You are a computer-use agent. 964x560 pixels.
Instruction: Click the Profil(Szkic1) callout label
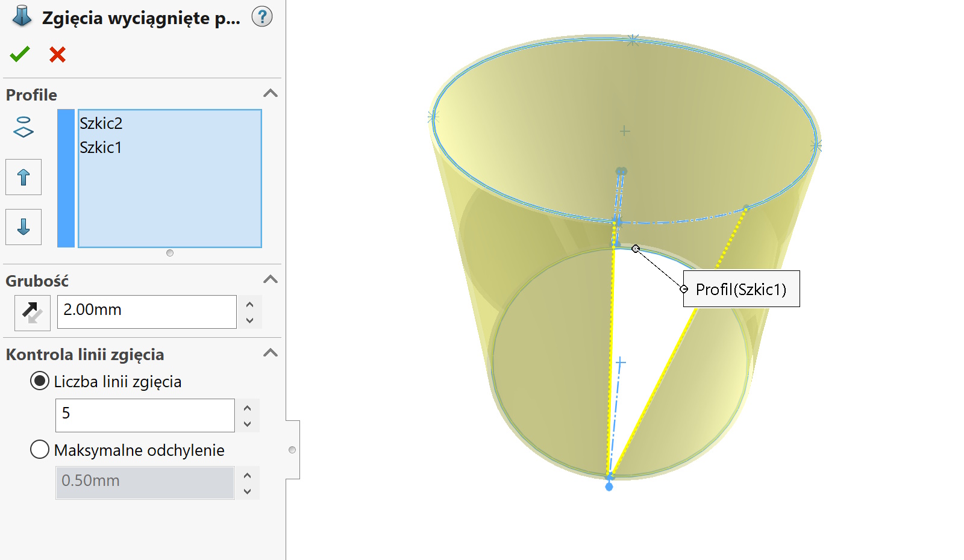coord(741,289)
